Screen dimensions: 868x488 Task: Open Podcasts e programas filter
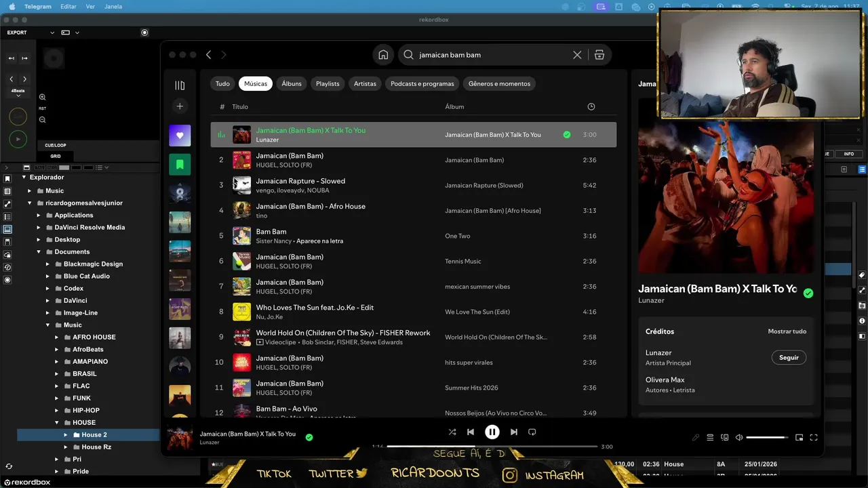[x=422, y=84]
